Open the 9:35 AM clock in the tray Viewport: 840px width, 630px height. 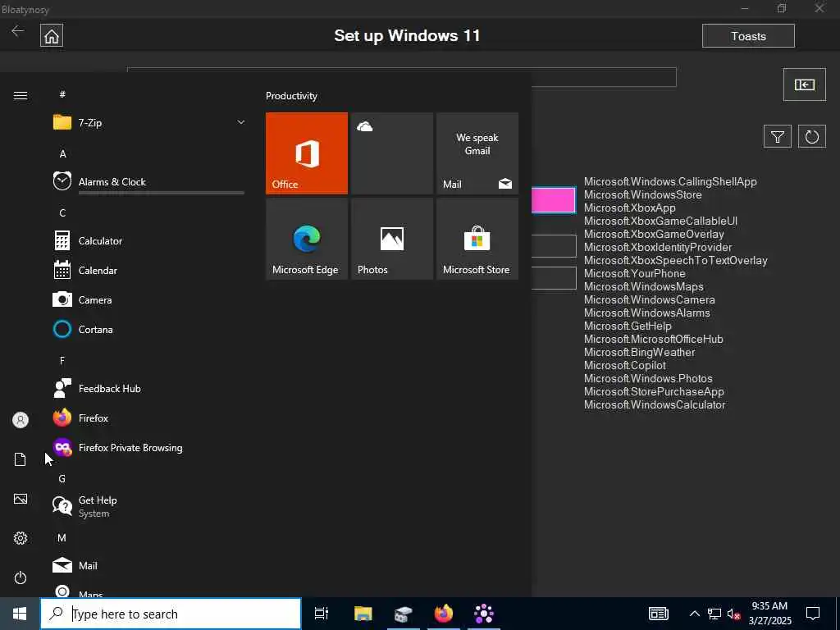click(769, 614)
